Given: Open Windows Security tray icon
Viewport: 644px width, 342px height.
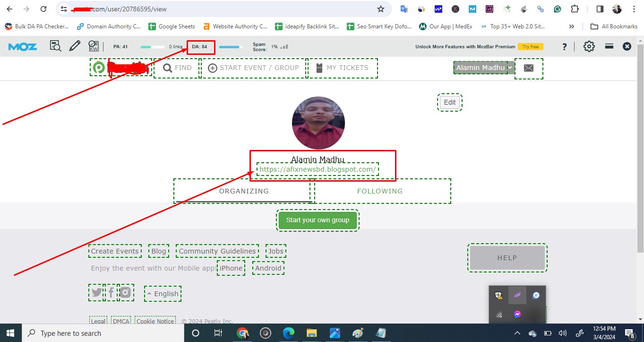Looking at the screenshot, I should (498, 295).
